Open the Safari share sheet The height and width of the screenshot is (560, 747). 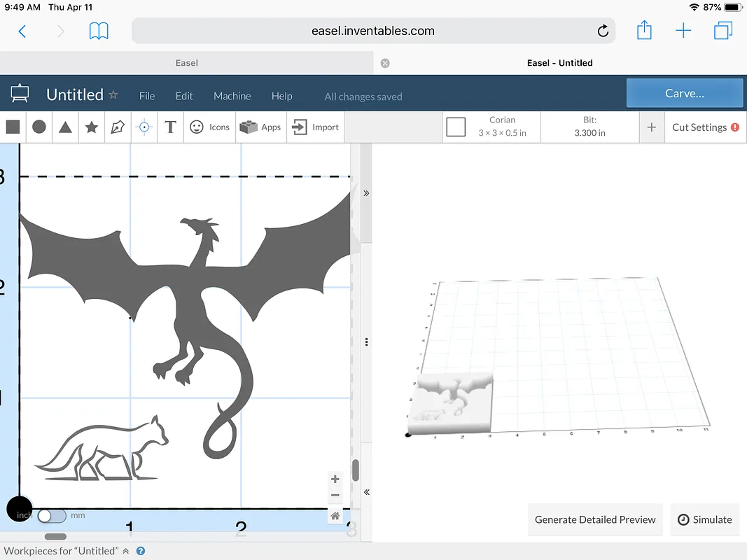[644, 30]
